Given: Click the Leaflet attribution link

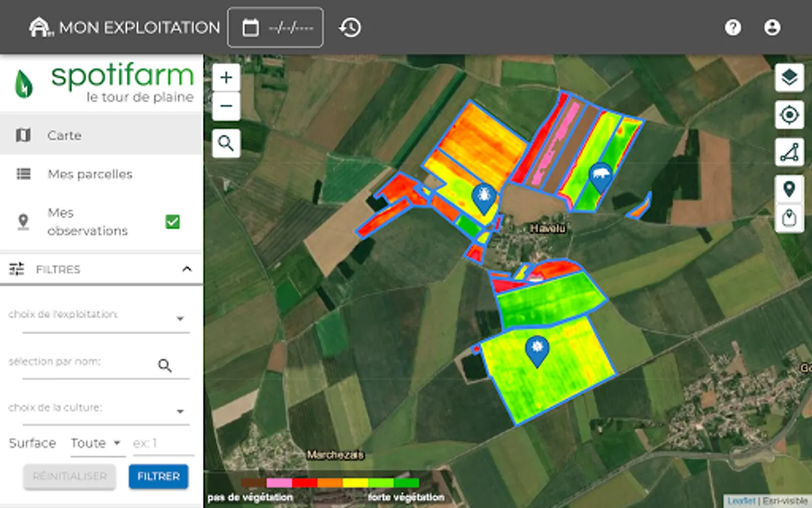Looking at the screenshot, I should pyautogui.click(x=741, y=501).
